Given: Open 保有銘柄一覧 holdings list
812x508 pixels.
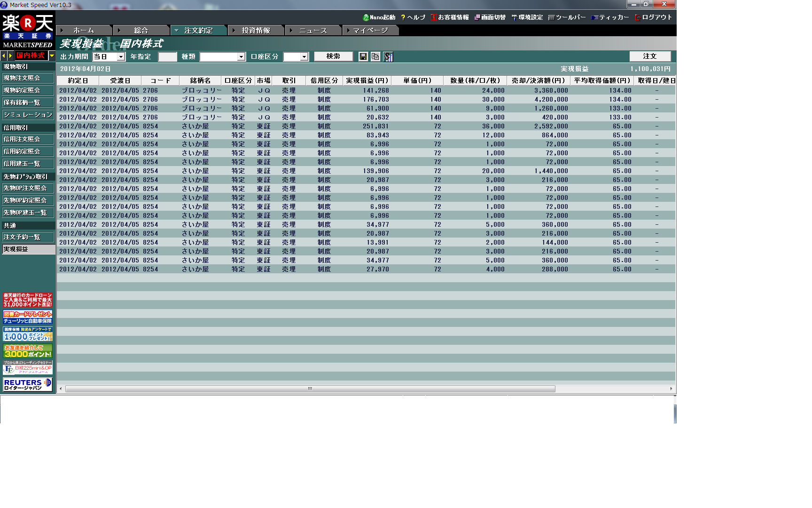Looking at the screenshot, I should tap(28, 103).
